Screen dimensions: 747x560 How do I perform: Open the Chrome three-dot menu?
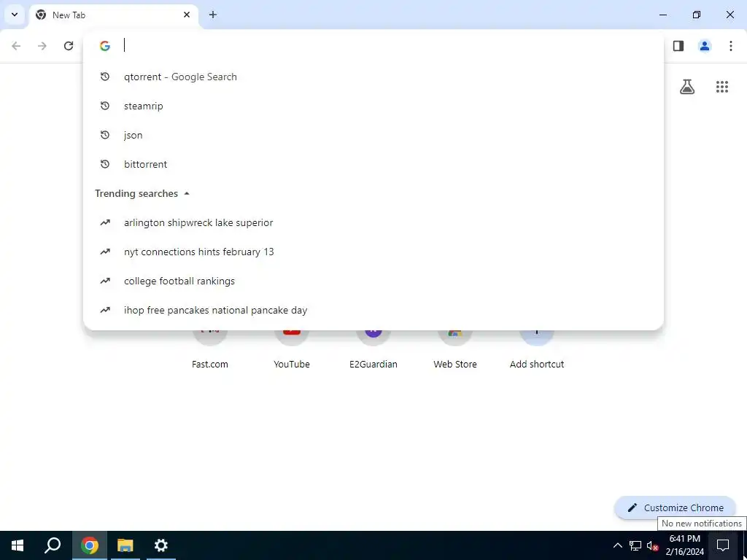click(731, 46)
